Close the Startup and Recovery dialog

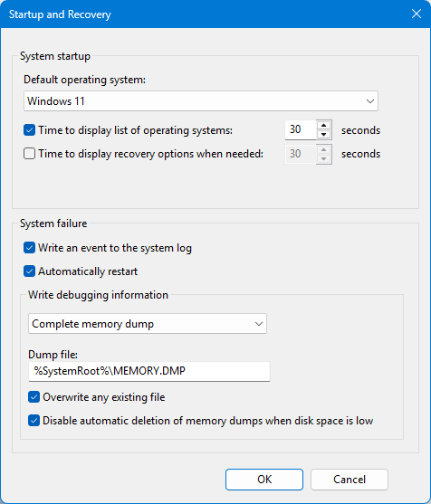pyautogui.click(x=417, y=14)
